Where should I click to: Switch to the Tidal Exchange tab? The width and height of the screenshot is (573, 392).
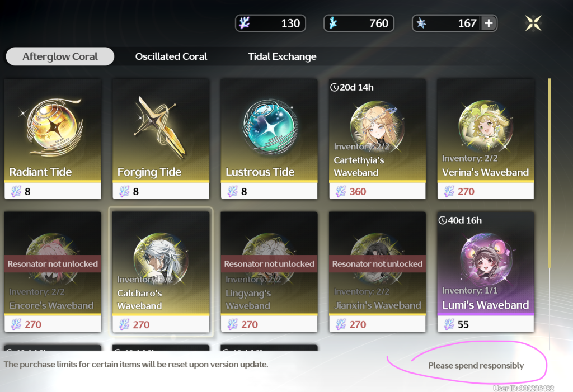(282, 56)
